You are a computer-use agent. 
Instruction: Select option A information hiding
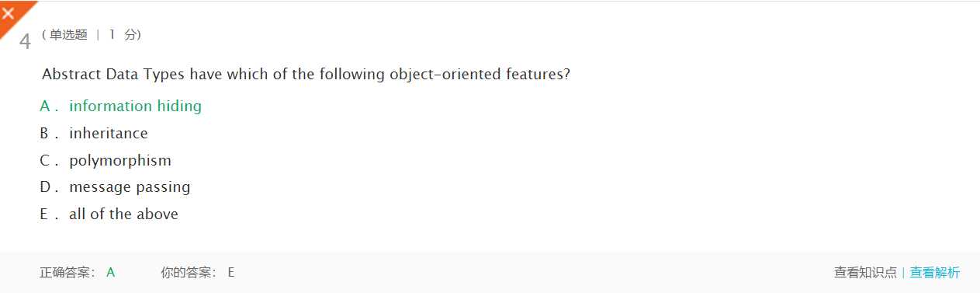point(120,106)
